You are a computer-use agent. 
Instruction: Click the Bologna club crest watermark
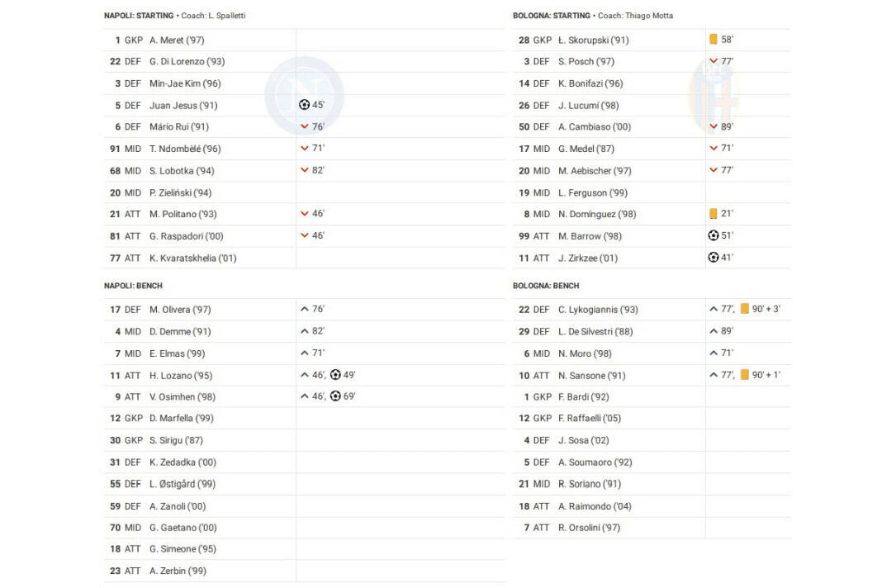click(x=714, y=97)
